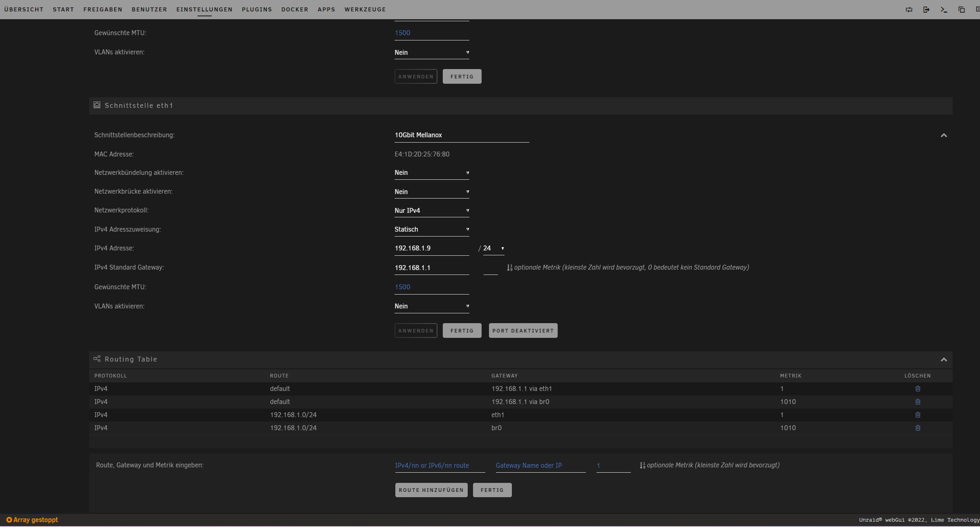Screen dimensions: 980x527
Task: Click the Schnittstelle eth1 heading
Action: click(x=139, y=105)
